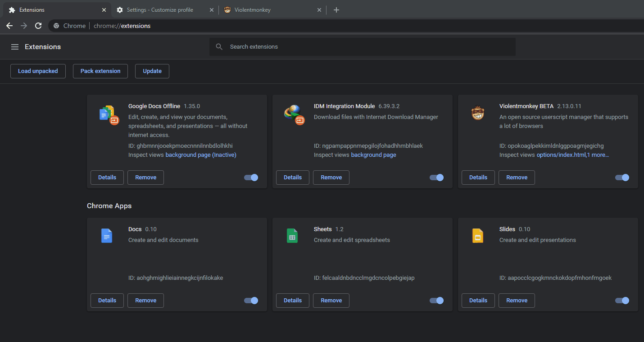644x342 pixels.
Task: Remove the Docs app
Action: pyautogui.click(x=146, y=301)
